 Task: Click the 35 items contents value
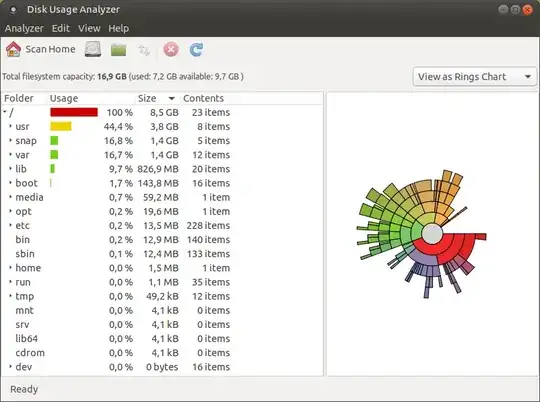(211, 282)
